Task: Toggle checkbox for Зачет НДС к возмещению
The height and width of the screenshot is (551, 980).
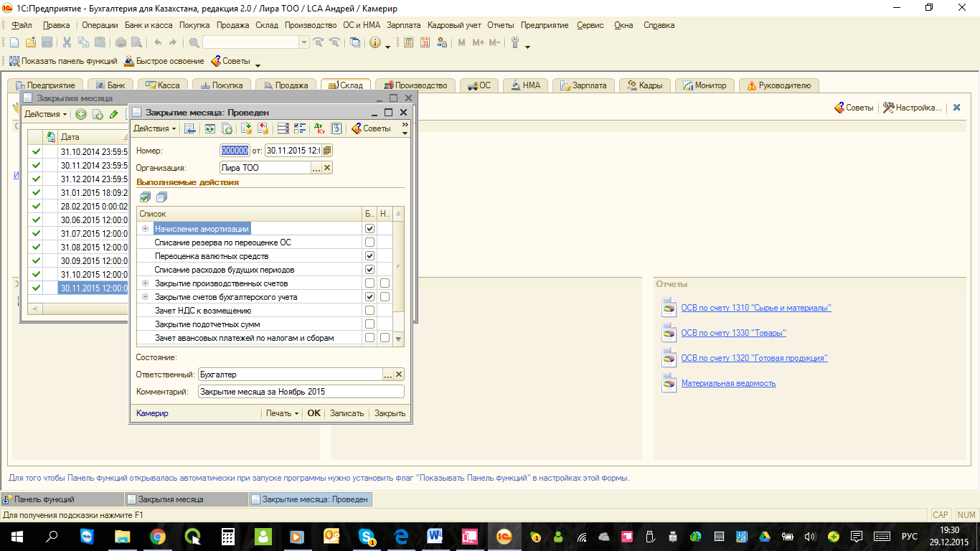Action: tap(369, 311)
